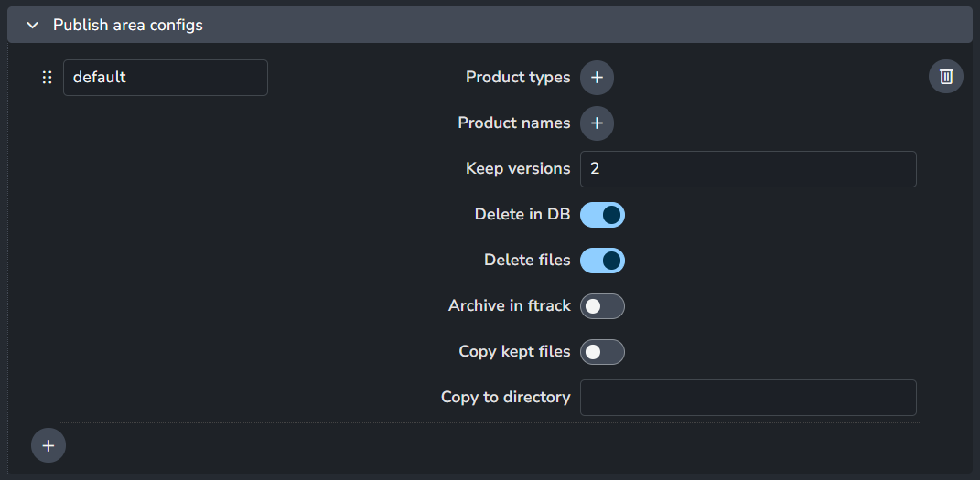Add a product name with plus button
Screen dimensions: 980x480
coord(597,123)
